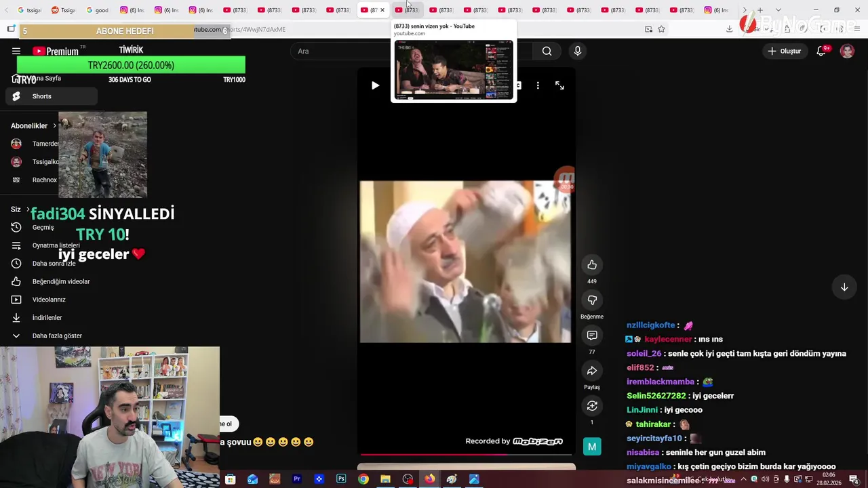Image resolution: width=868 pixels, height=488 pixels.
Task: Click chat username iremblackmamba
Action: pyautogui.click(x=660, y=382)
